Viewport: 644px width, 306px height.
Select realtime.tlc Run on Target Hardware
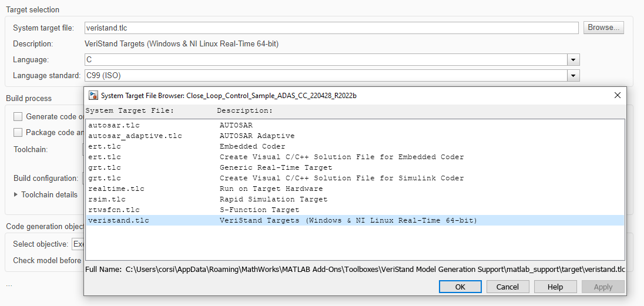point(355,189)
